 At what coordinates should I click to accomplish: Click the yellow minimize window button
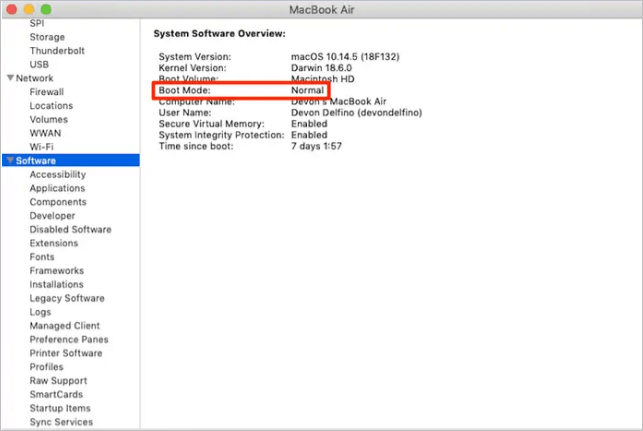[x=28, y=8]
